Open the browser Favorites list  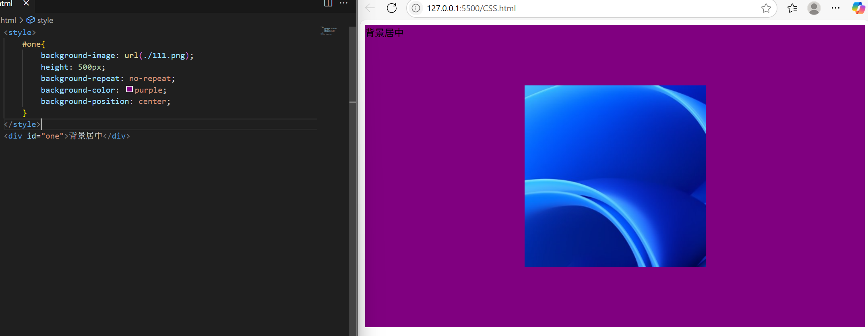pos(792,8)
